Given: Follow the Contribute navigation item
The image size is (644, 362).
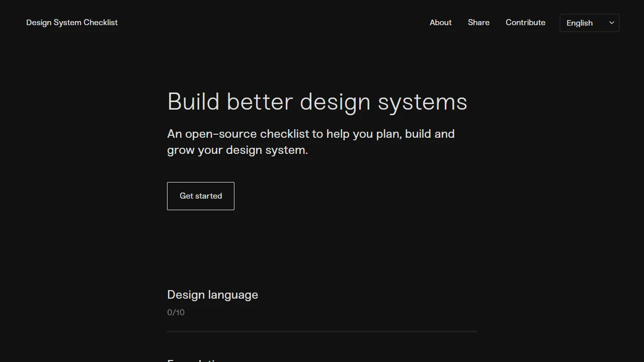Looking at the screenshot, I should tap(525, 22).
